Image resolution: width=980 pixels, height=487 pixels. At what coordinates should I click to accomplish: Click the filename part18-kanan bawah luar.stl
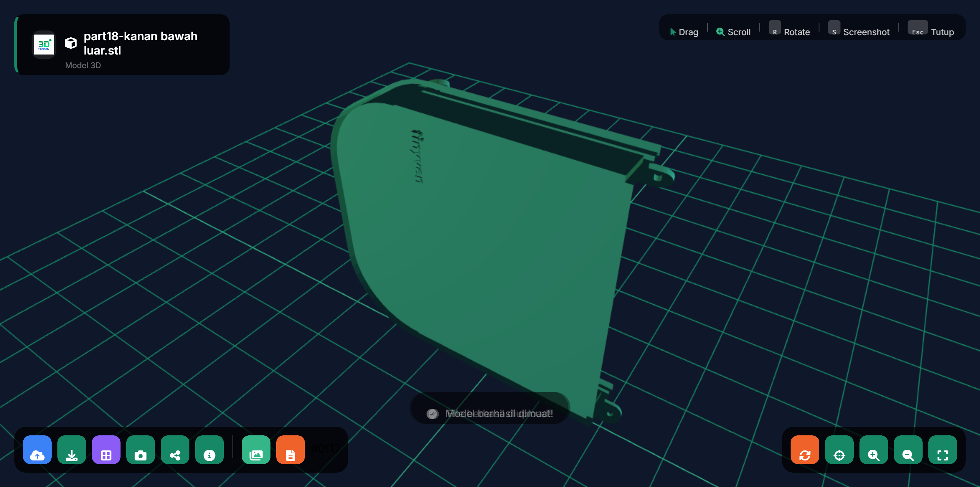click(140, 43)
